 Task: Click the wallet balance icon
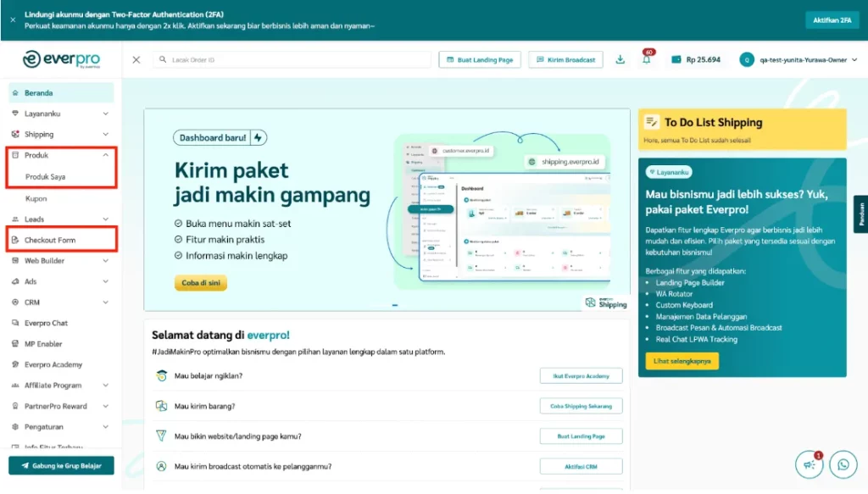click(676, 59)
